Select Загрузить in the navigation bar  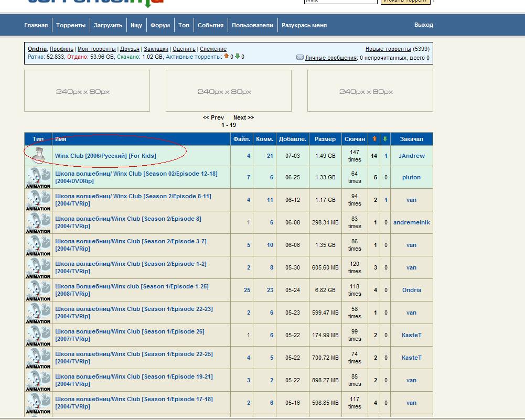(x=108, y=25)
